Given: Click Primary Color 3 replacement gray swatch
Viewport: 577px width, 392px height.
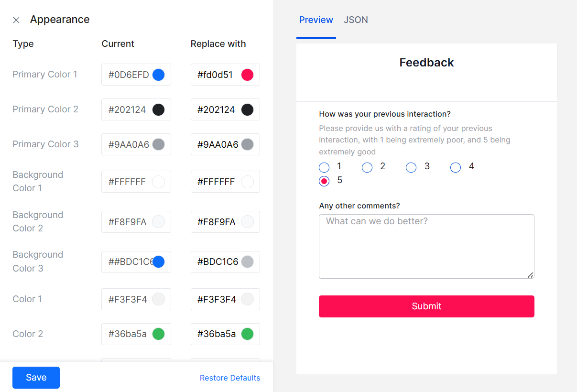Looking at the screenshot, I should pos(247,144).
